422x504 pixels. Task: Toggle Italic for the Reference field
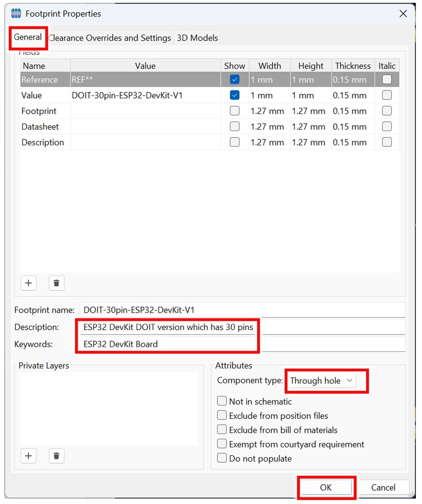[x=387, y=79]
